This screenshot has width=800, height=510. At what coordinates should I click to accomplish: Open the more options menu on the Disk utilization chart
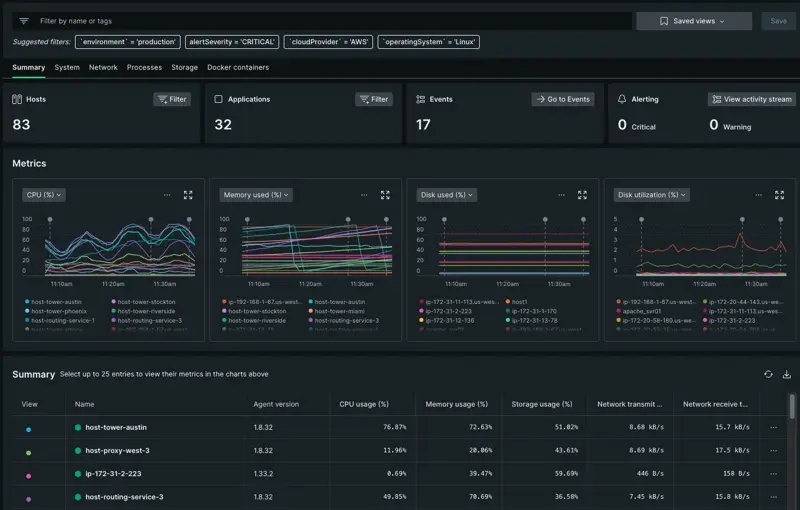click(758, 195)
